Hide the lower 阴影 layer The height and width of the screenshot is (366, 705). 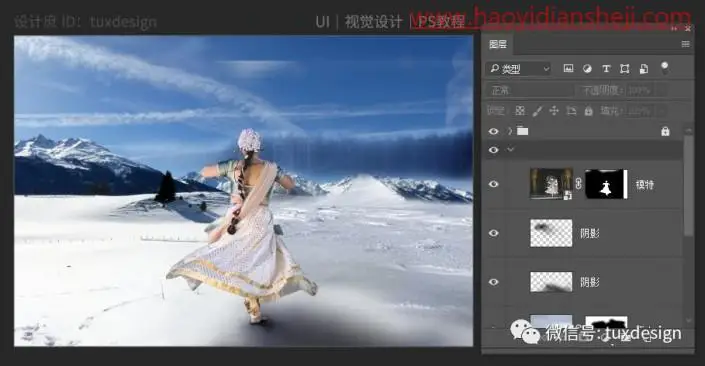pos(493,282)
